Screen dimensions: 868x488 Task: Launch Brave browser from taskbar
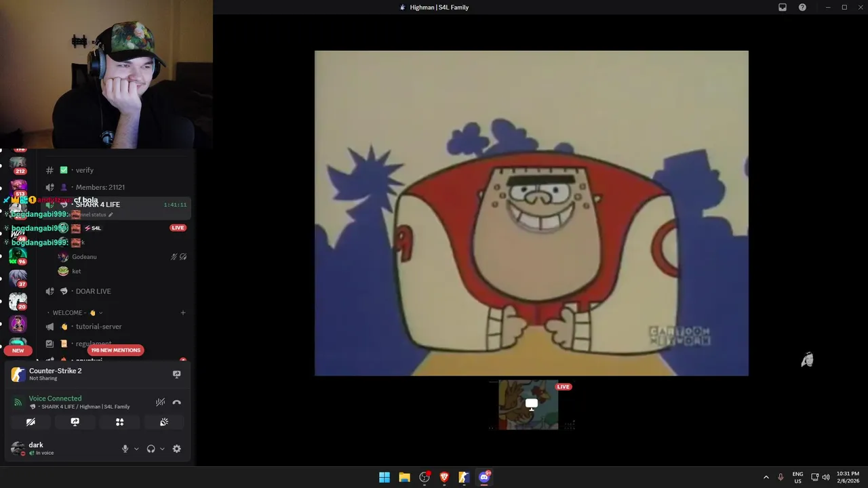(444, 477)
